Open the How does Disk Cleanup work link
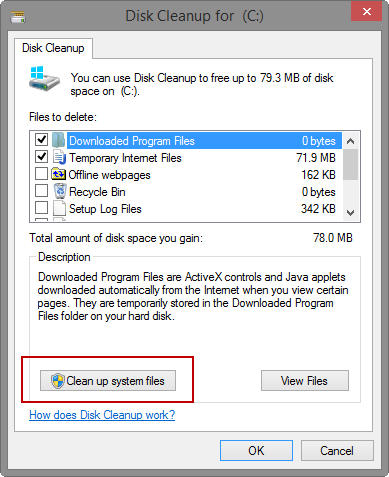This screenshot has width=389, height=477. 102,415
